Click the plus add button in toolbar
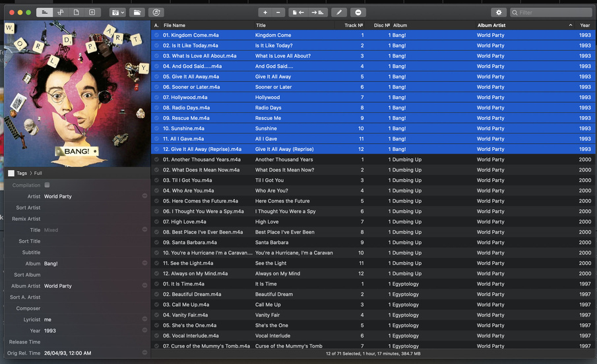Image resolution: width=597 pixels, height=364 pixels. 265,13
